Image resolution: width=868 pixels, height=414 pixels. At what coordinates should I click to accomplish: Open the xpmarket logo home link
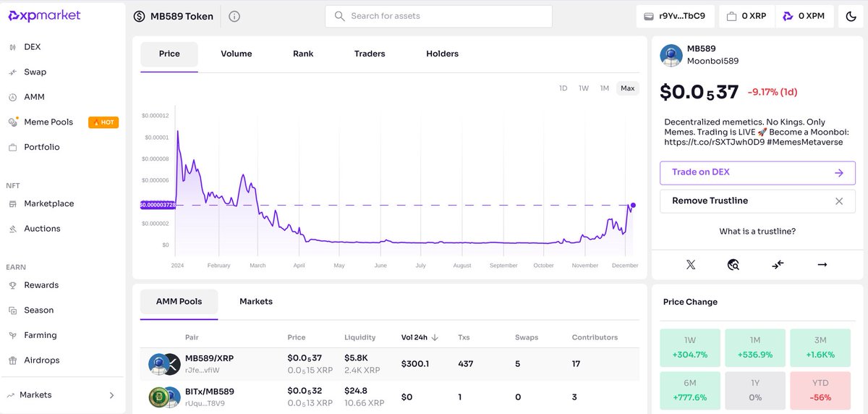(45, 16)
